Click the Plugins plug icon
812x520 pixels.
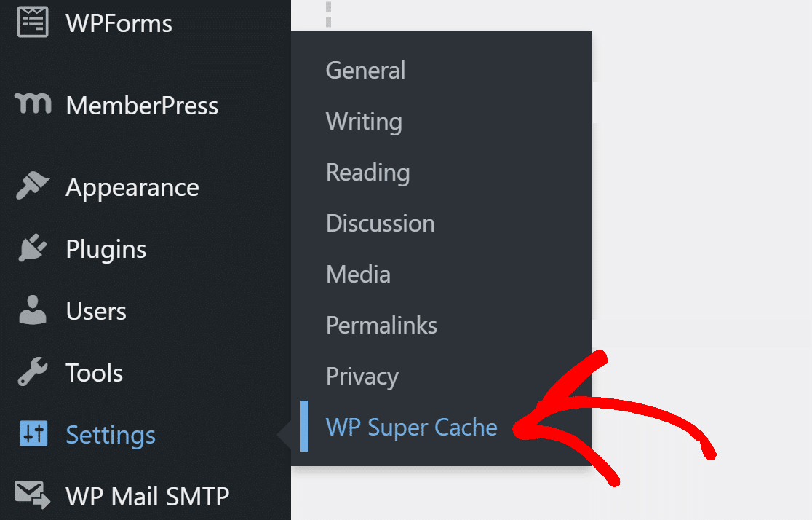coord(32,248)
